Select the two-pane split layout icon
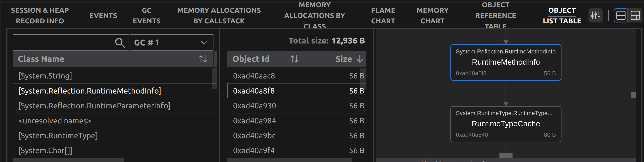The width and height of the screenshot is (644, 162). pyautogui.click(x=621, y=15)
